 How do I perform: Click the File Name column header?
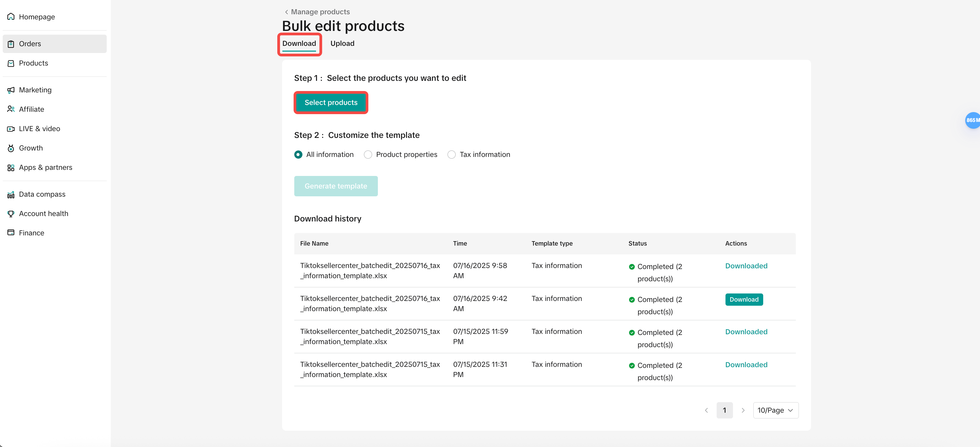coord(314,243)
